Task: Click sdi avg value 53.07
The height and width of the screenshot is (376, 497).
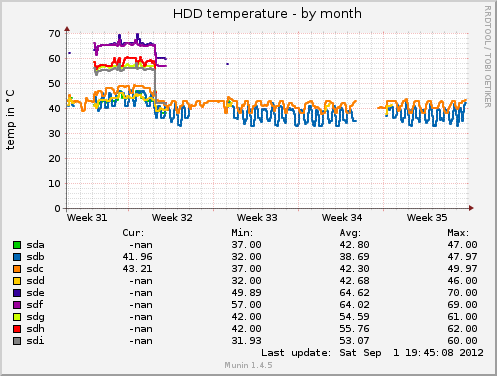Action: pos(354,341)
